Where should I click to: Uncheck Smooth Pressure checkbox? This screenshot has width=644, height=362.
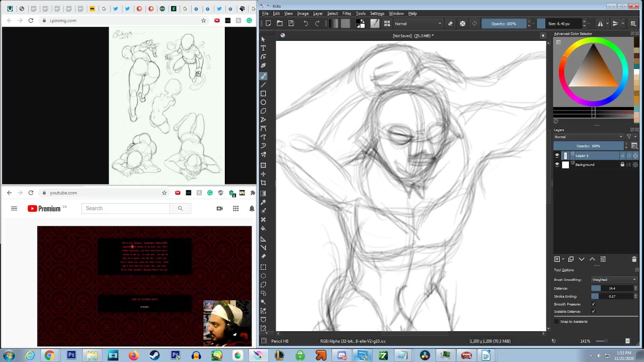[x=593, y=304]
